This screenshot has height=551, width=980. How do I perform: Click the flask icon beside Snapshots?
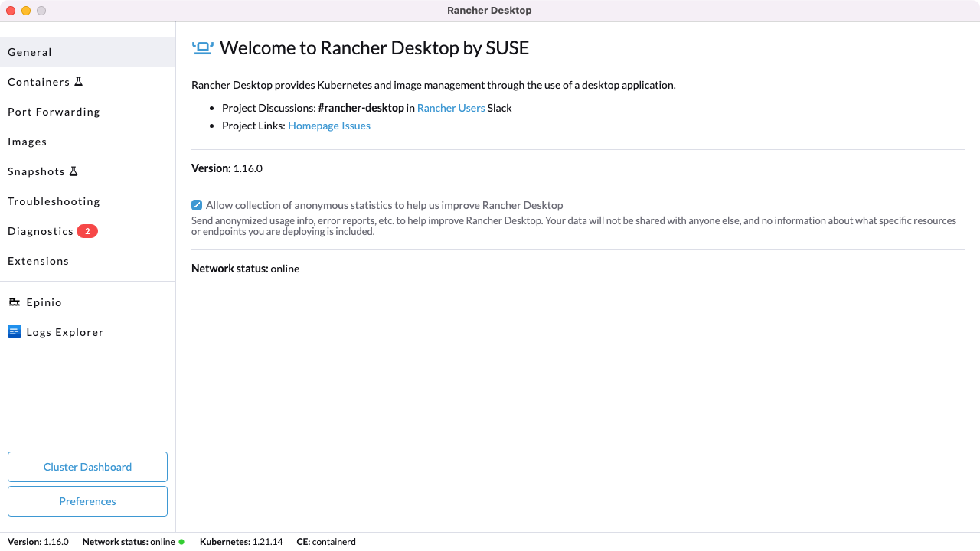click(74, 171)
